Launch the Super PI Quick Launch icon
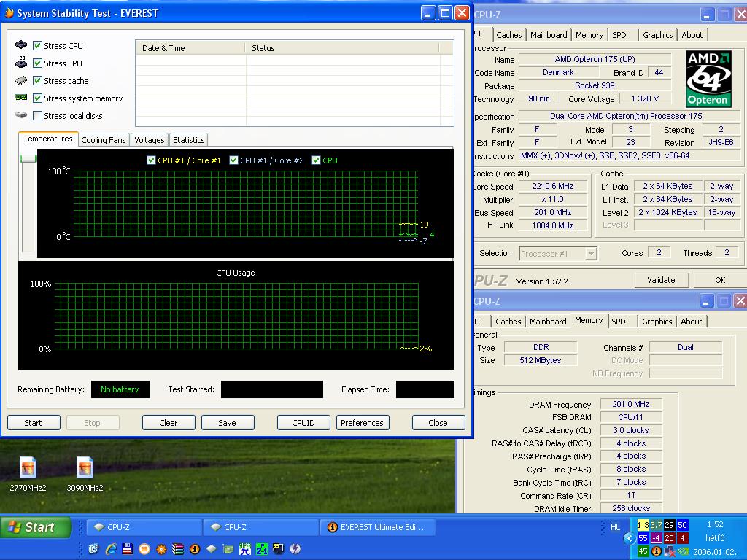Screen dimensions: 747x560 pos(245,549)
